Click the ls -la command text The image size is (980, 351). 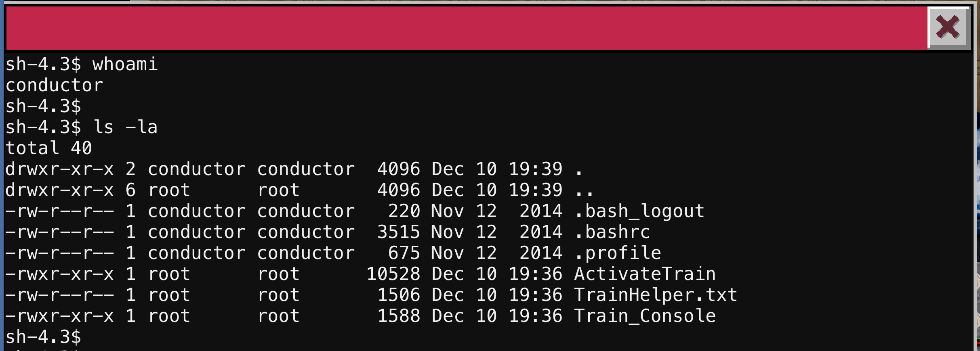tap(125, 127)
